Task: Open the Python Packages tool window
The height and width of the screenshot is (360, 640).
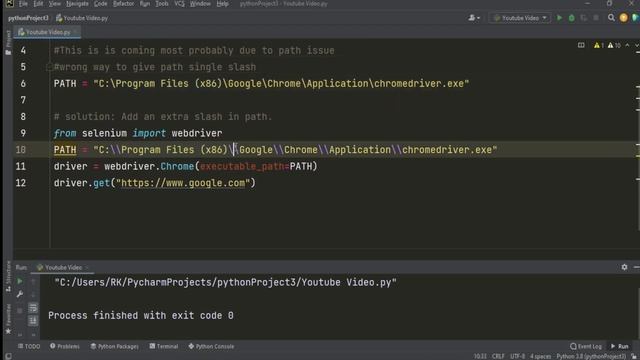Action: click(x=115, y=346)
